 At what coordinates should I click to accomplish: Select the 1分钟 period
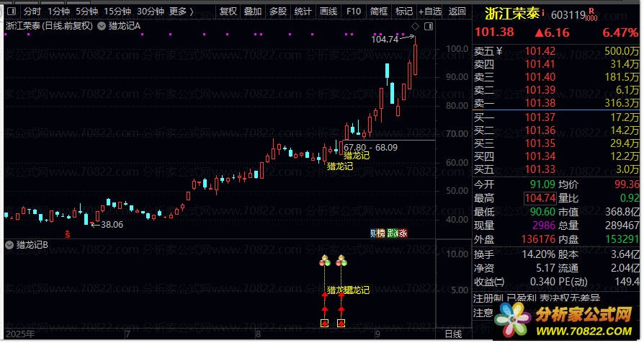coord(58,11)
